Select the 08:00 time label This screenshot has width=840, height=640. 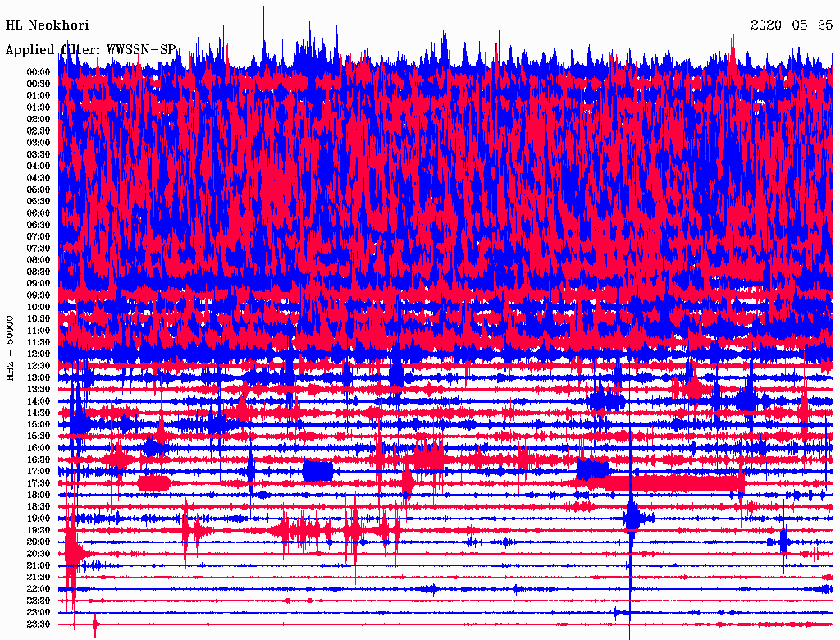click(x=39, y=260)
